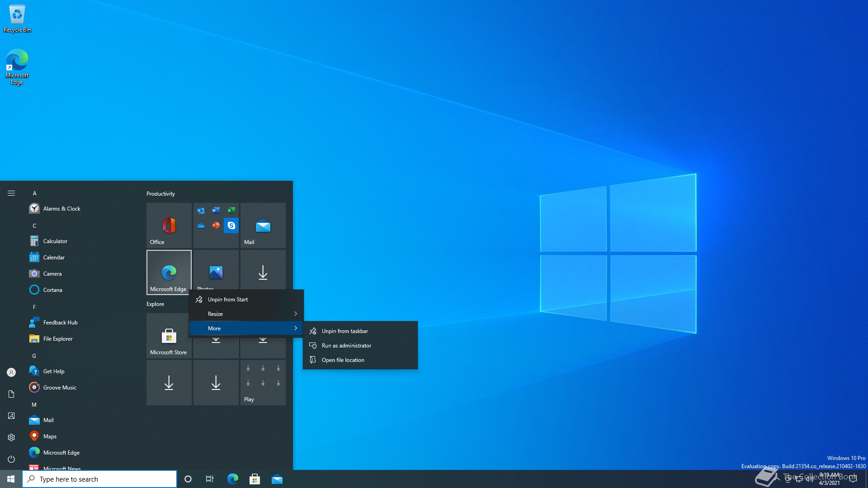Open Task View on taskbar
This screenshot has width=868, height=488.
coord(210,479)
